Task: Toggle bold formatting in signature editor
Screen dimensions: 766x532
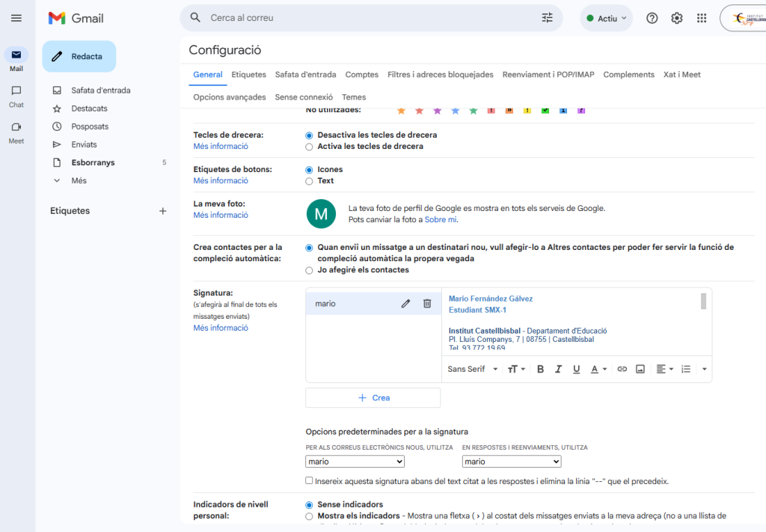Action: coord(540,369)
